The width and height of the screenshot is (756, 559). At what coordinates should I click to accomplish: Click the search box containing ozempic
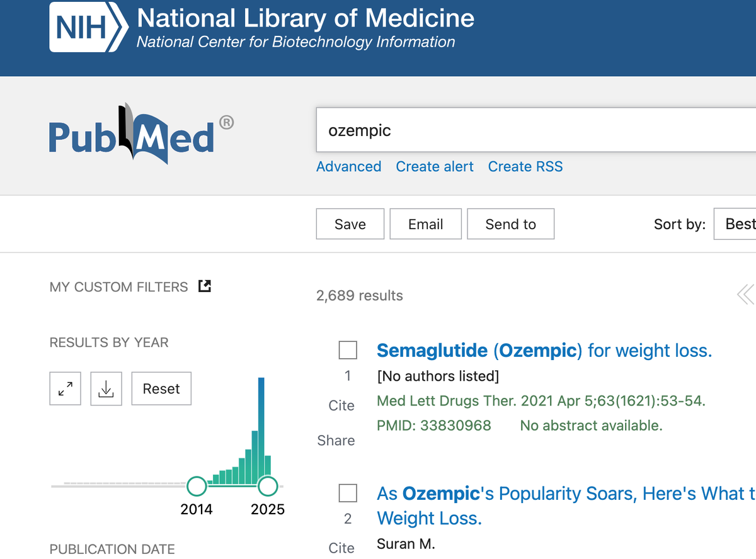[535, 131]
